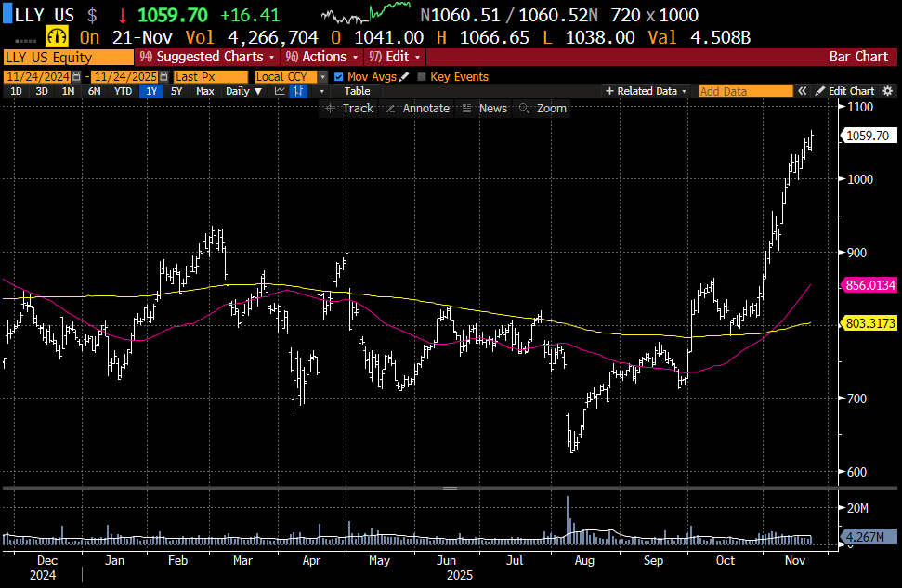The height and width of the screenshot is (588, 902).
Task: Click the clock icon beside LLY quote
Action: (x=58, y=37)
